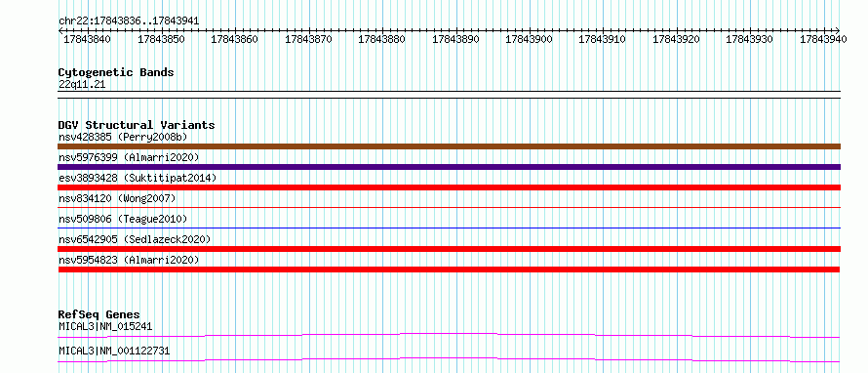Viewport: 868px width, 373px height.
Task: Click the red nsv6542905 variant bar
Action: (449, 249)
